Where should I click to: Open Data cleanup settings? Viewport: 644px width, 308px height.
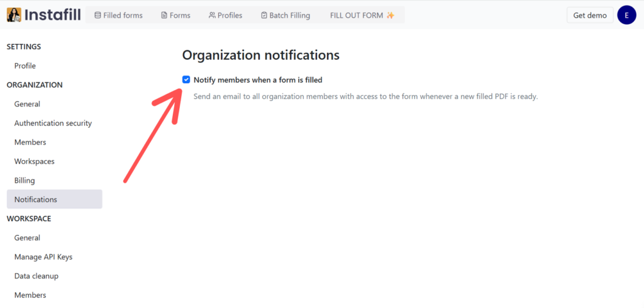[36, 276]
